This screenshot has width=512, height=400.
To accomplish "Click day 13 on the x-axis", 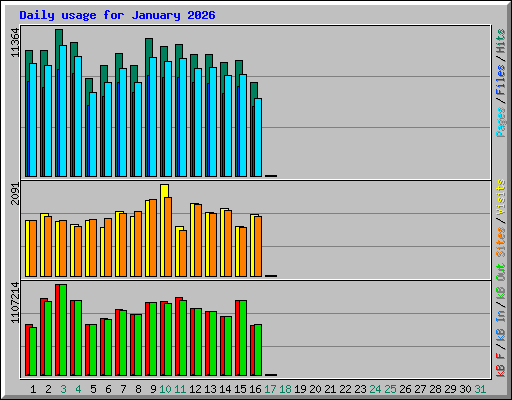I will point(210,389).
